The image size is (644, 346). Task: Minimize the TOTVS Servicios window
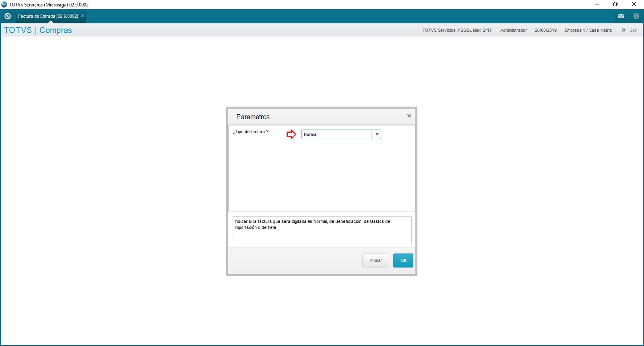pyautogui.click(x=597, y=4)
